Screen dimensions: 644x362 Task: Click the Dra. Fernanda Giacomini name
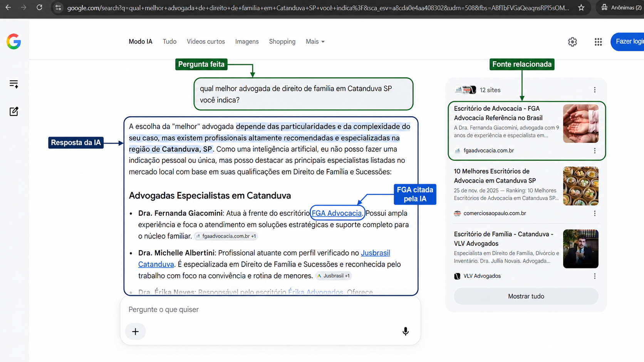tap(180, 213)
